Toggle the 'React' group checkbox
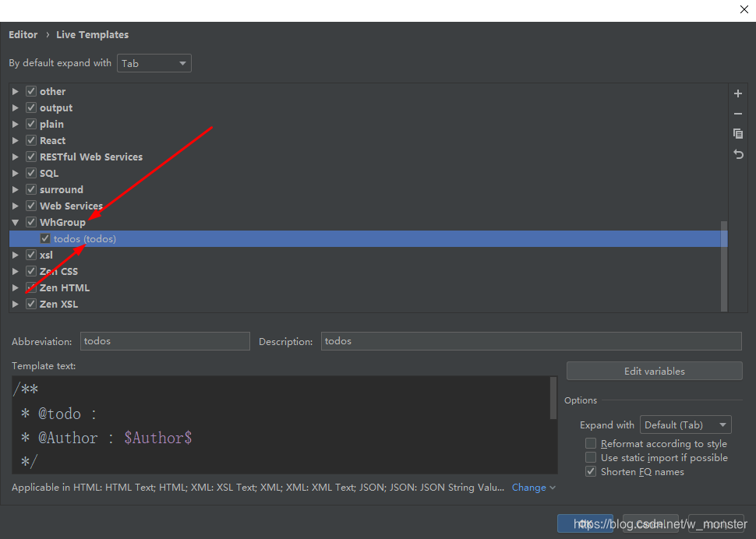This screenshot has width=756, height=539. pos(31,140)
